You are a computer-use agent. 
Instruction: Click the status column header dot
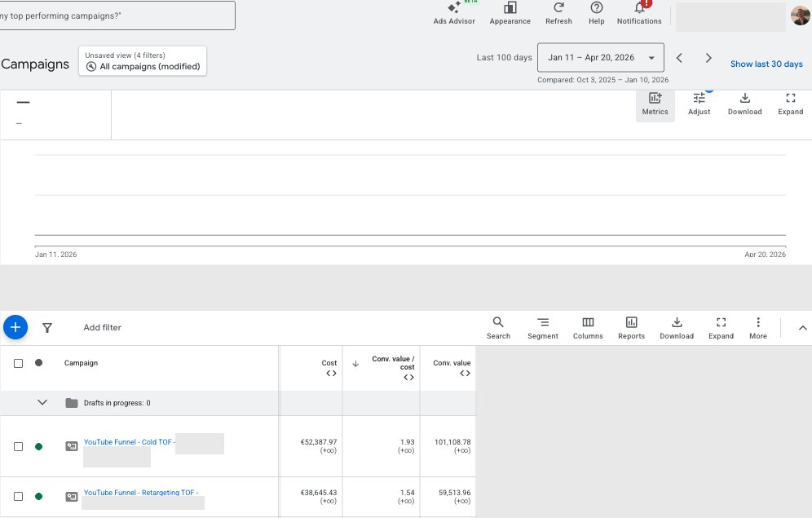[38, 362]
